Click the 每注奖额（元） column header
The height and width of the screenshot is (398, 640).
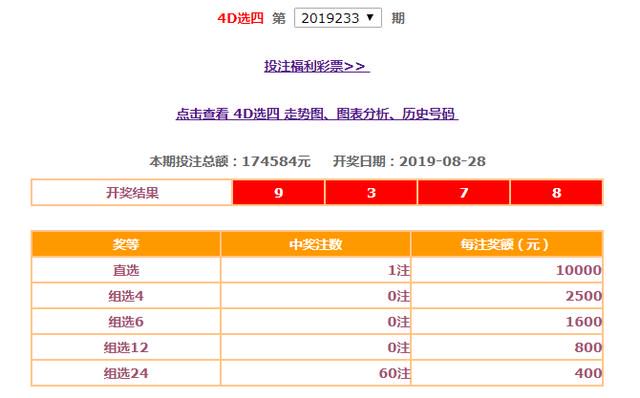click(507, 244)
